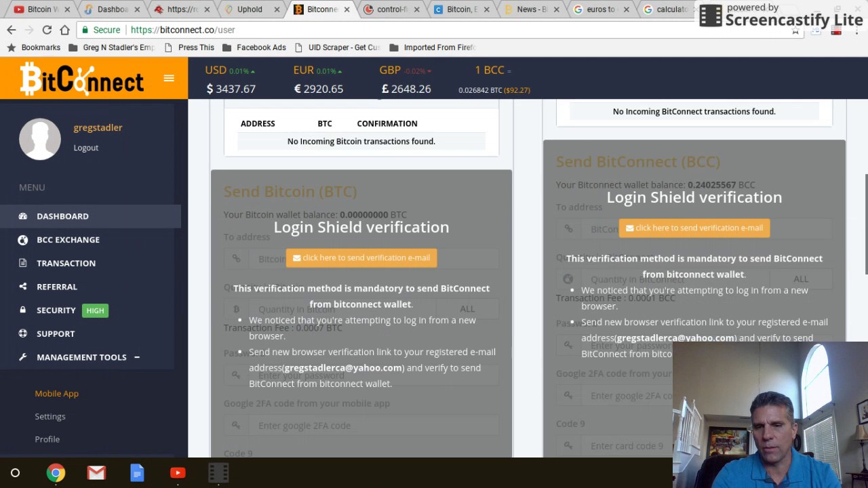
Task: Click the 1 BCC rate value
Action: pyautogui.click(x=494, y=90)
